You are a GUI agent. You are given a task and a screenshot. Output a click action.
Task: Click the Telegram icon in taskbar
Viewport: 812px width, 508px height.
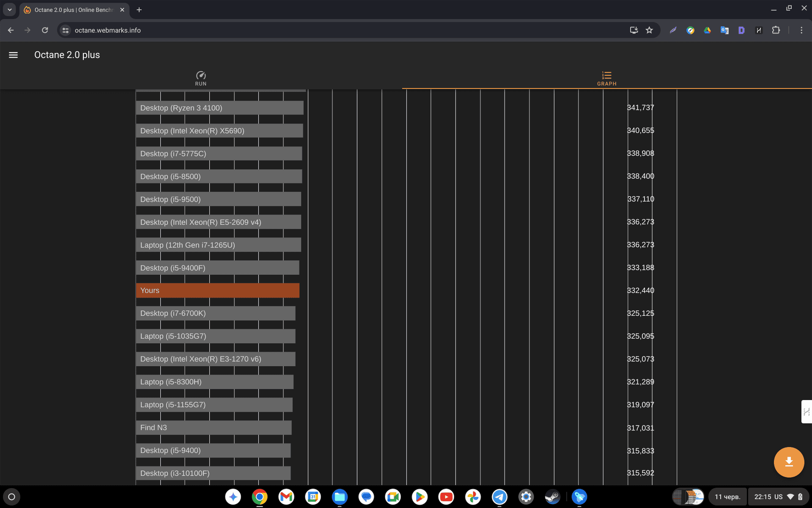tap(499, 497)
